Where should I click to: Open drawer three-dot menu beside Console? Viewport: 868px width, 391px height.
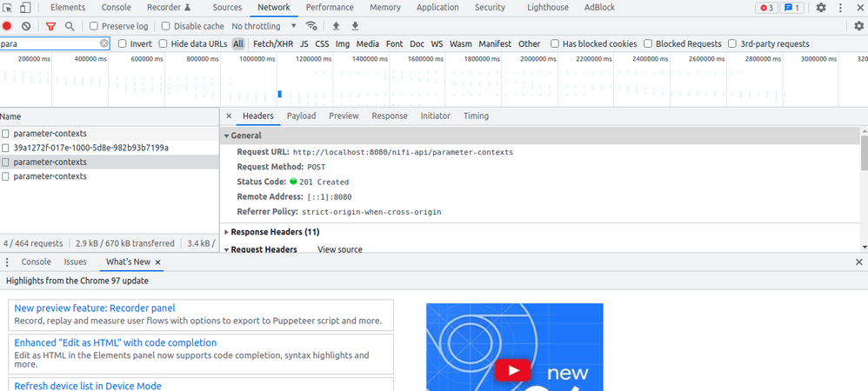(x=7, y=262)
